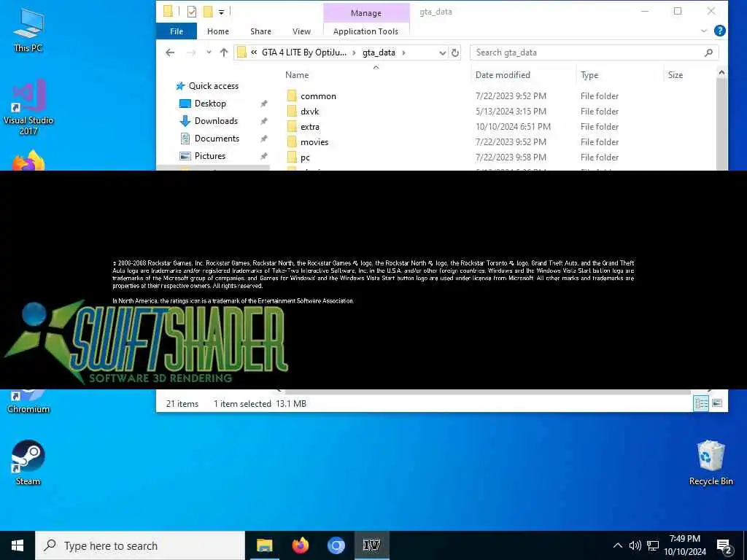
Task: Open File Explorer from the taskbar
Action: (264, 545)
